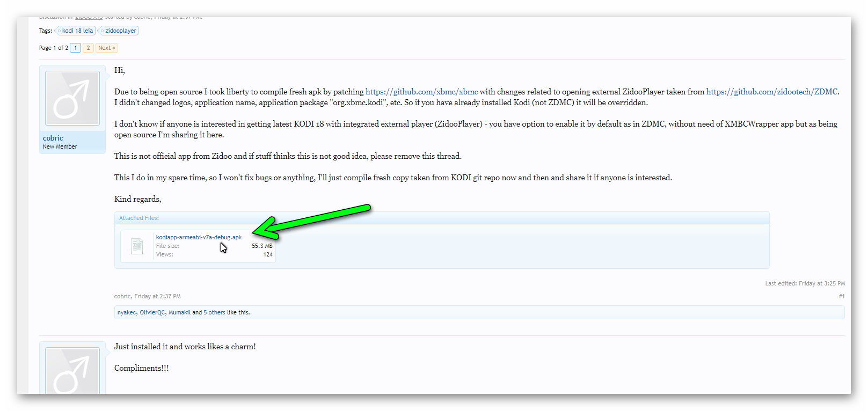
Task: Click 'New Member' user title text
Action: (x=60, y=146)
